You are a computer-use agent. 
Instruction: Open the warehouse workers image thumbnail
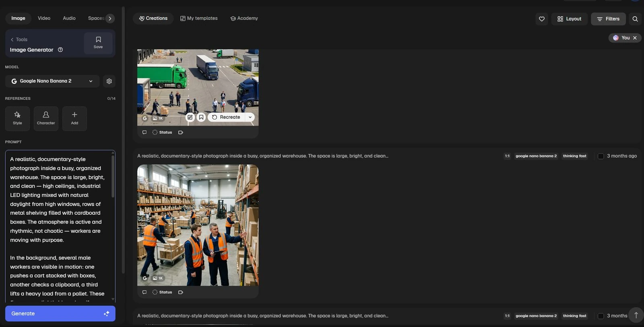[198, 225]
